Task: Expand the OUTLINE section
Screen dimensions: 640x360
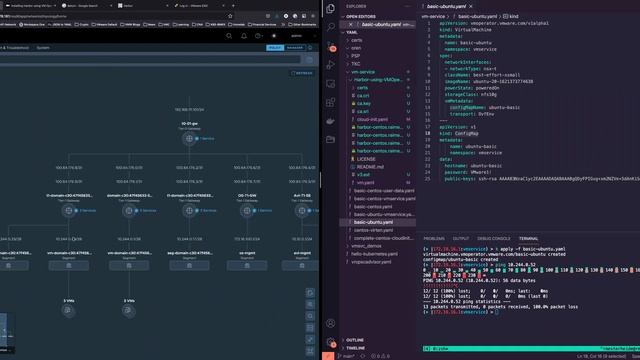Action: (355, 340)
